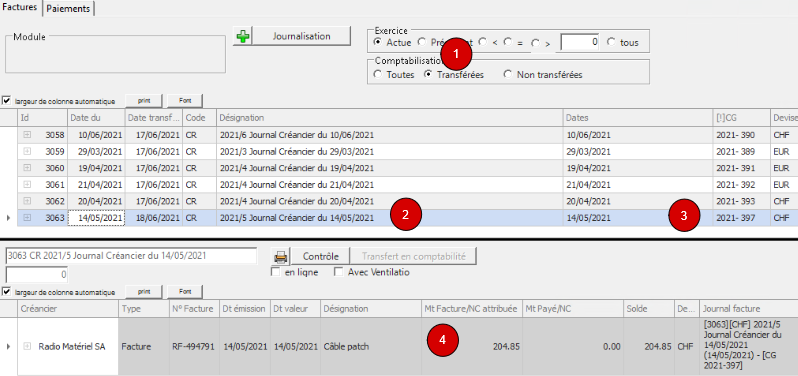This screenshot has height=376, width=798.
Task: Expand row 3058 plus box
Action: click(x=27, y=135)
